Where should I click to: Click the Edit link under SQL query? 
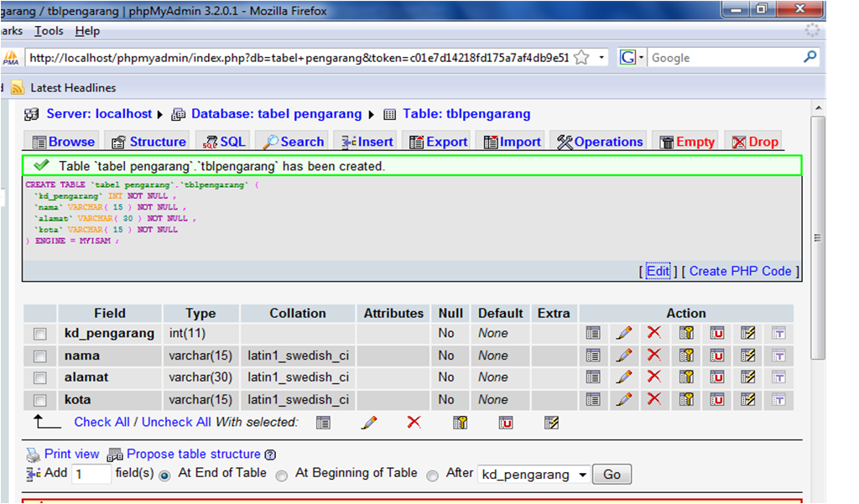[658, 271]
